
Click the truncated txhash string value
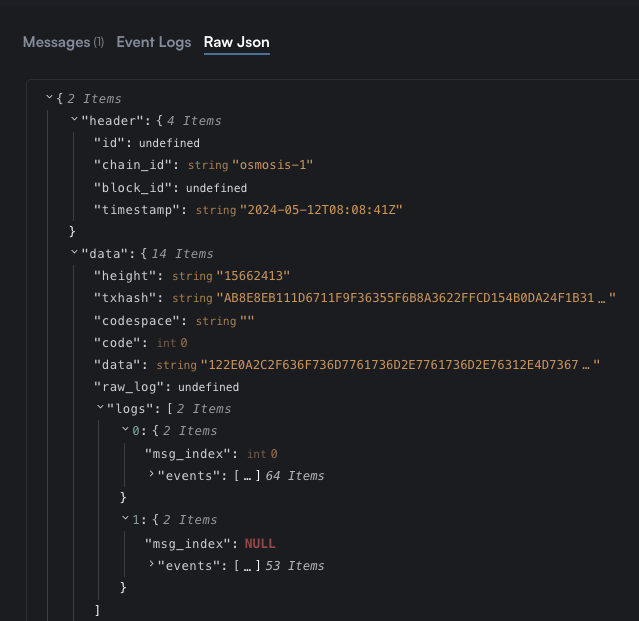tap(416, 298)
